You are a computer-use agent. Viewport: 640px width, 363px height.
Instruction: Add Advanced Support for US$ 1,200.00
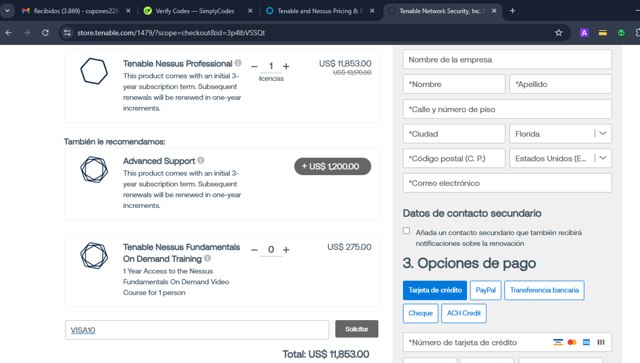coord(332,166)
